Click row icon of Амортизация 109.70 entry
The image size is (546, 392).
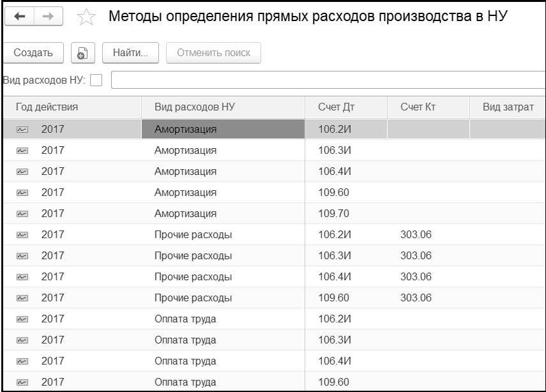22,214
